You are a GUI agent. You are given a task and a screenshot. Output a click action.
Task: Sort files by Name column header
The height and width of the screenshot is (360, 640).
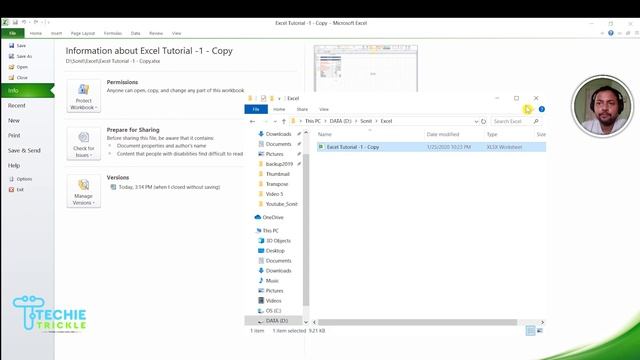(325, 134)
